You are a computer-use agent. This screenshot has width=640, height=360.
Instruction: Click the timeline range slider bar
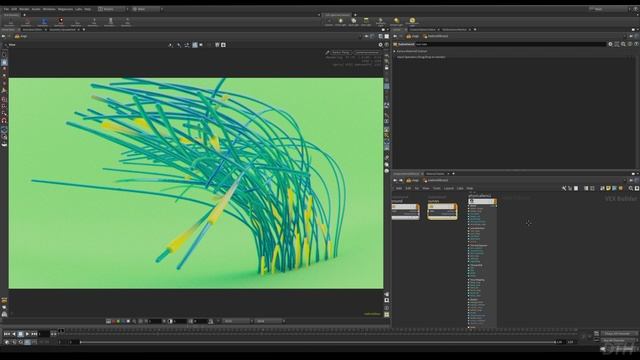(x=318, y=342)
